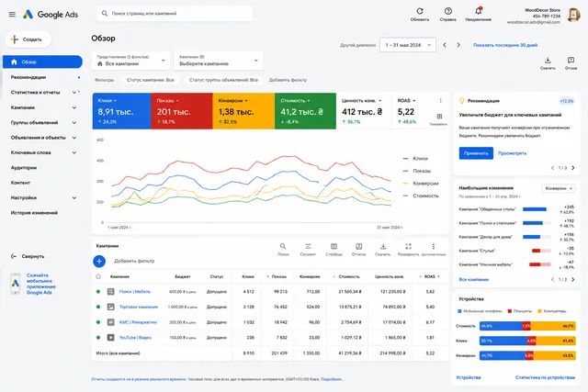Click the Создать button

[28, 39]
